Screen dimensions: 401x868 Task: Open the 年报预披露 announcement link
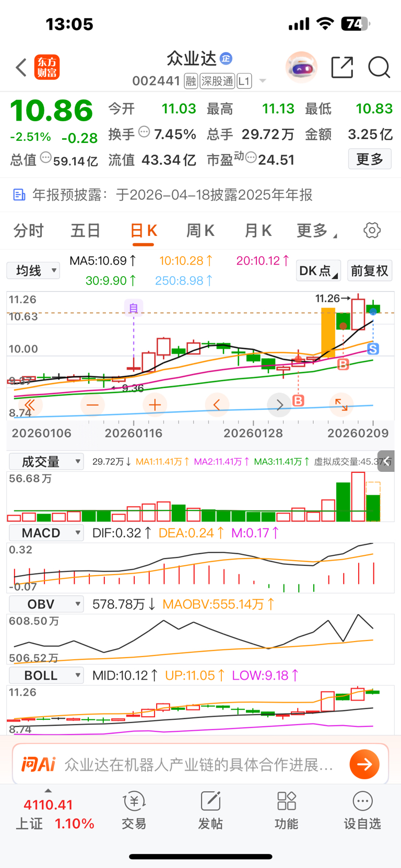coord(172,195)
